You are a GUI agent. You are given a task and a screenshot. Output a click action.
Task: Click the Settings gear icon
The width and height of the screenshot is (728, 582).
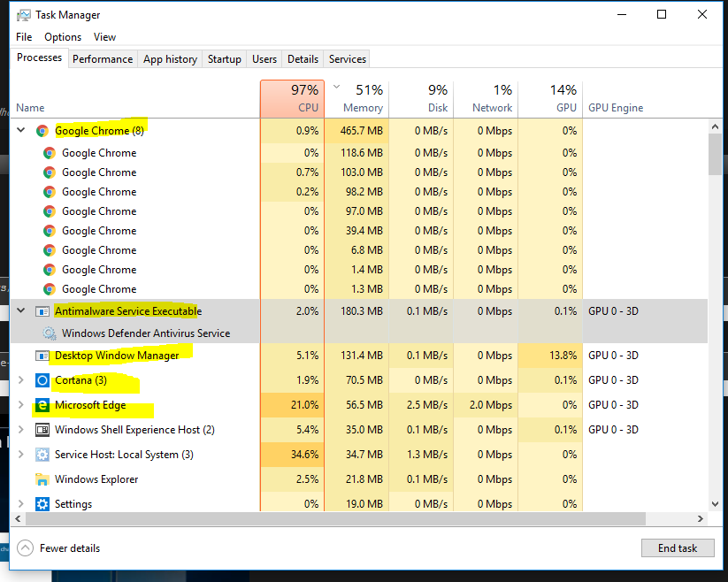[42, 504]
